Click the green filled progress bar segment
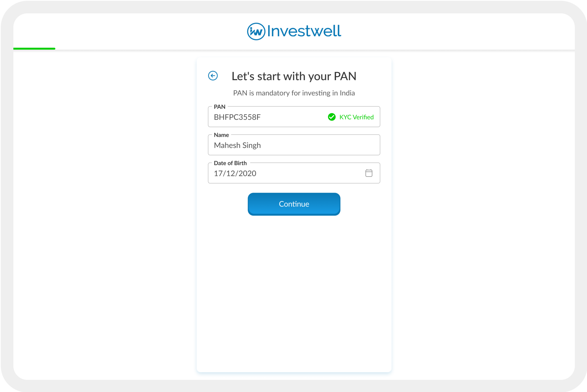The width and height of the screenshot is (587, 392). pyautogui.click(x=34, y=49)
